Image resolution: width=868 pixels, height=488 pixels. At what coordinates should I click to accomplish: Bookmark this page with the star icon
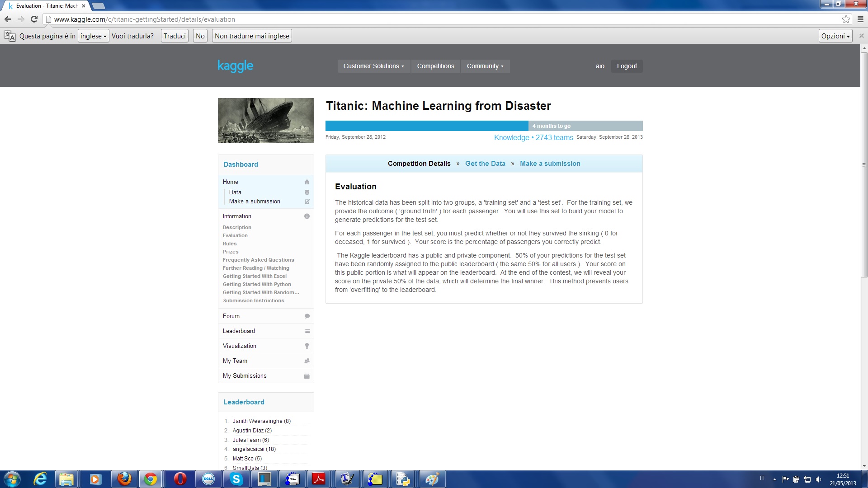point(846,19)
